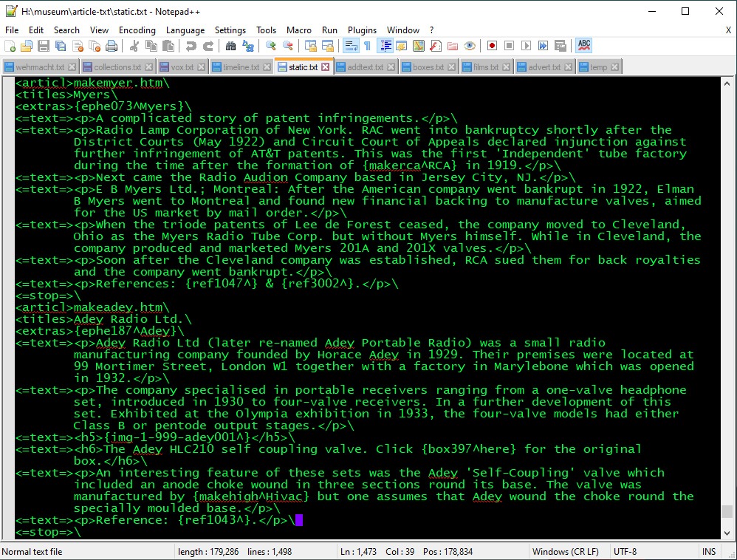The width and height of the screenshot is (737, 560).
Task: Close the static.txt tab
Action: (325, 67)
